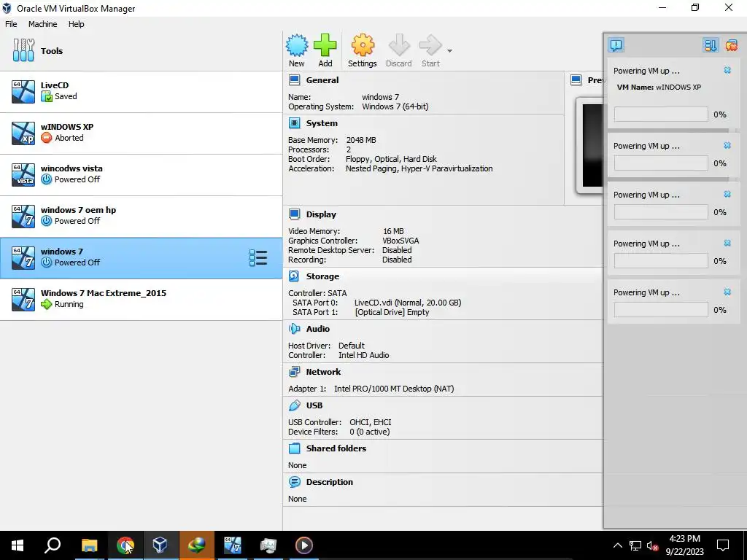
Task: Open Chrome from the taskbar
Action: click(x=125, y=545)
